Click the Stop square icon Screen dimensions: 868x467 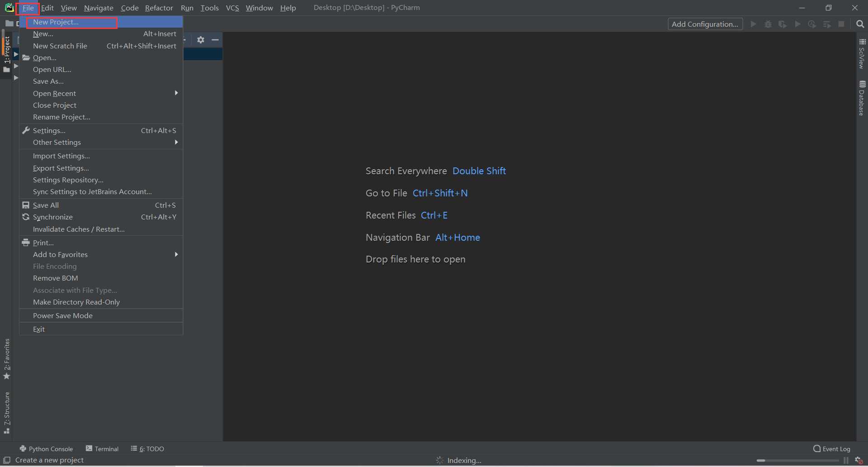[x=841, y=24]
